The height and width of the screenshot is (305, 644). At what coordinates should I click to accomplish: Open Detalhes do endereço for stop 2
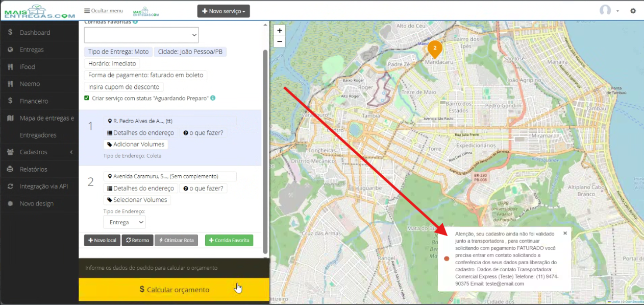140,188
